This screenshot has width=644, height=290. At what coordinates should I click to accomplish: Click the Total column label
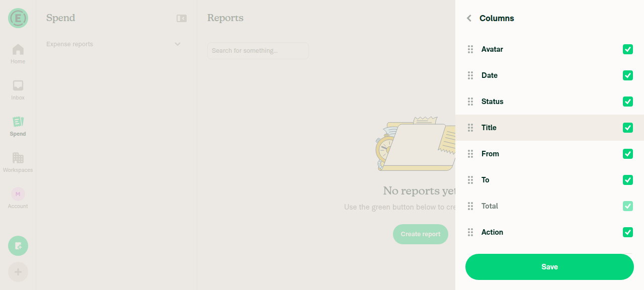[x=490, y=206]
